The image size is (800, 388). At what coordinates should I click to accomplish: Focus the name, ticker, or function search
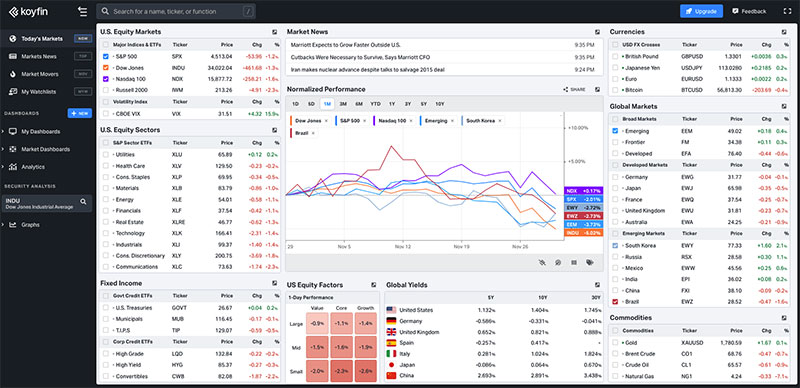pyautogui.click(x=176, y=11)
